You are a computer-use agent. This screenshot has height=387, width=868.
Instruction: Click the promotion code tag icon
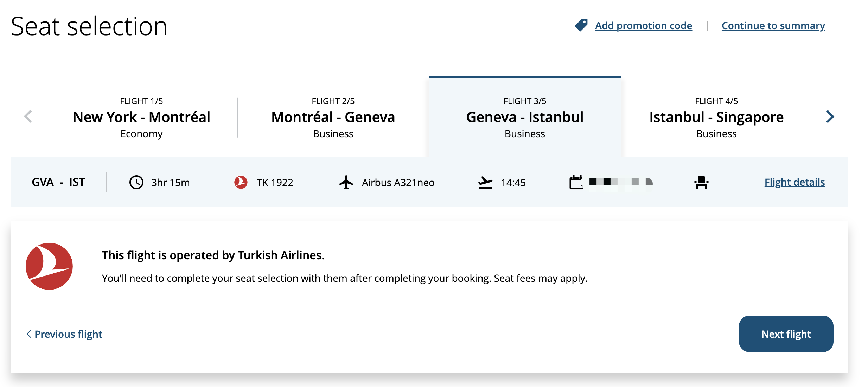[x=581, y=25]
